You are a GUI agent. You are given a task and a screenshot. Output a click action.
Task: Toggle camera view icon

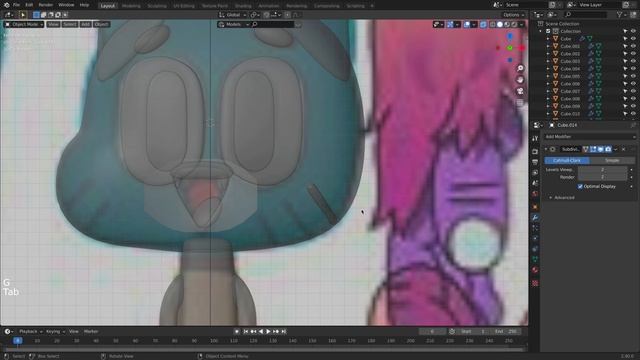tap(520, 91)
